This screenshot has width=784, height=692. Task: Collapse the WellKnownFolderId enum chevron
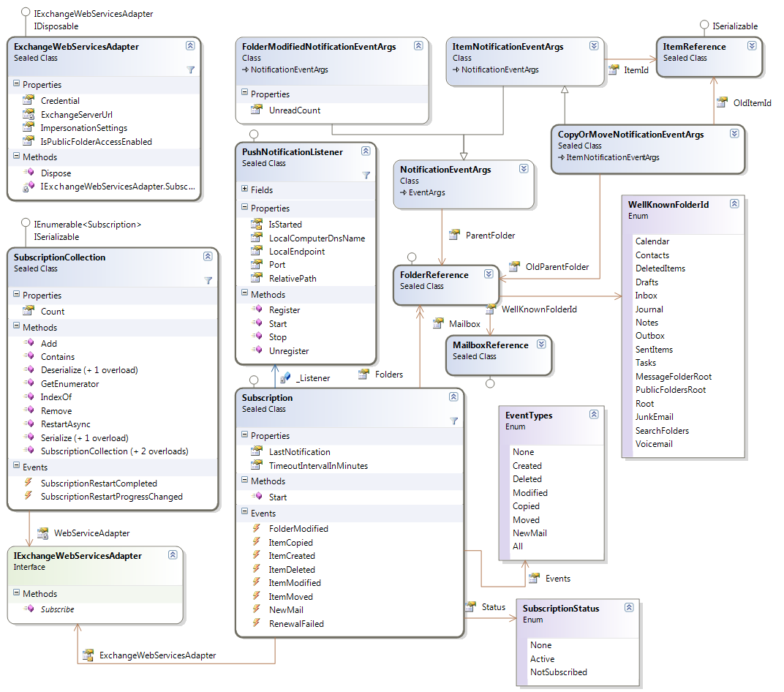734,203
